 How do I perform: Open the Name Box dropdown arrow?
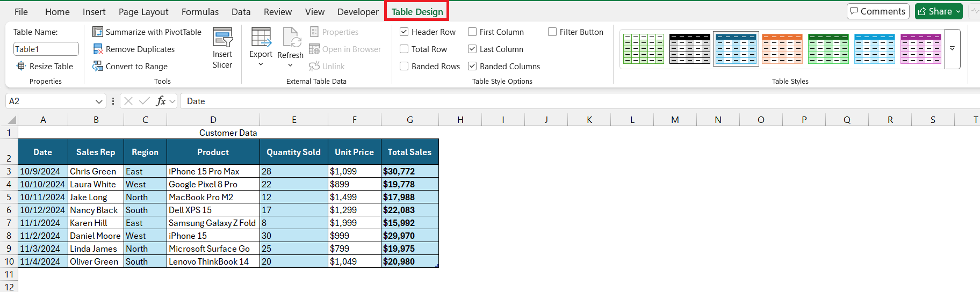(x=99, y=101)
